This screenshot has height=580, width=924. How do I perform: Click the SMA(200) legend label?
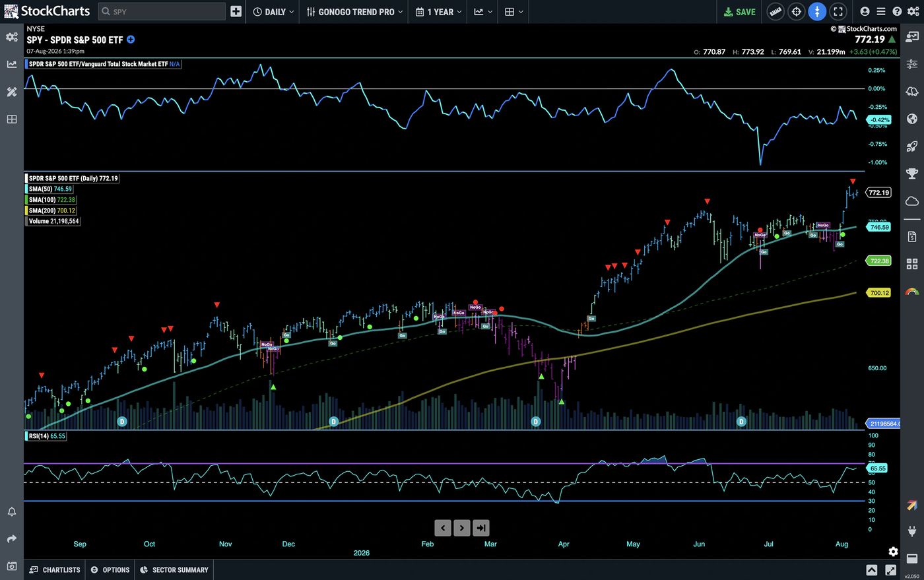[52, 210]
